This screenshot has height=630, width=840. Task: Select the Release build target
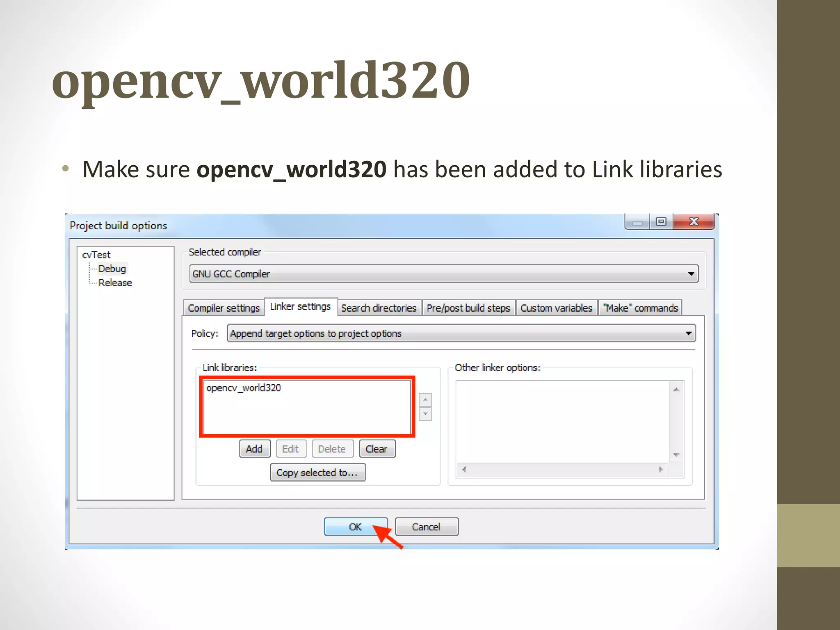tap(115, 283)
